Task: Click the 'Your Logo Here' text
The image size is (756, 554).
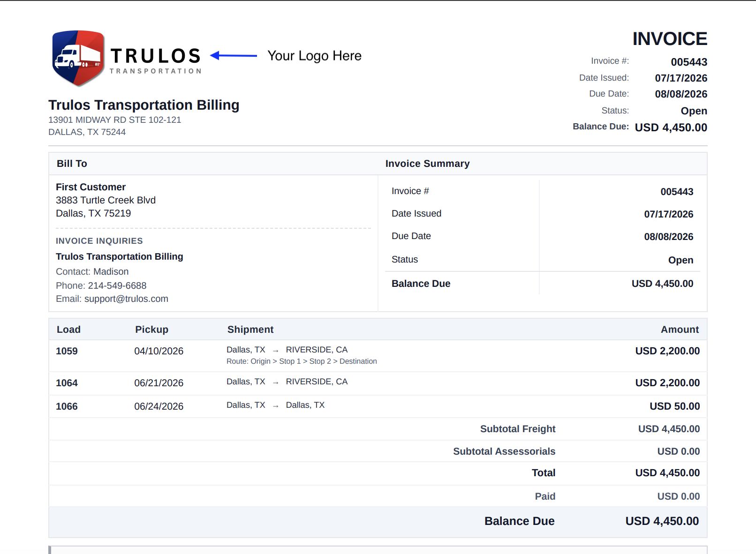Action: point(314,56)
